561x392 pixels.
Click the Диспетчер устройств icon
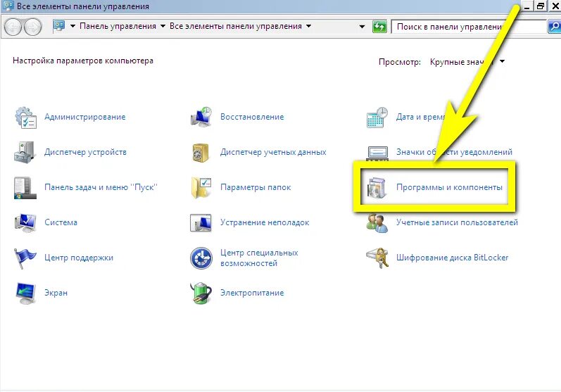pos(25,152)
